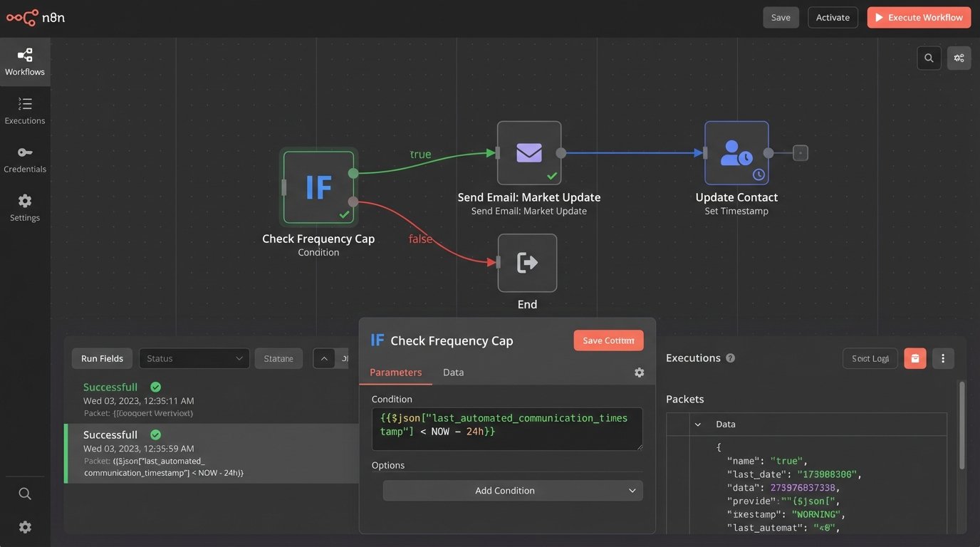The image size is (980, 547).
Task: Select the Parameters tab
Action: (395, 373)
